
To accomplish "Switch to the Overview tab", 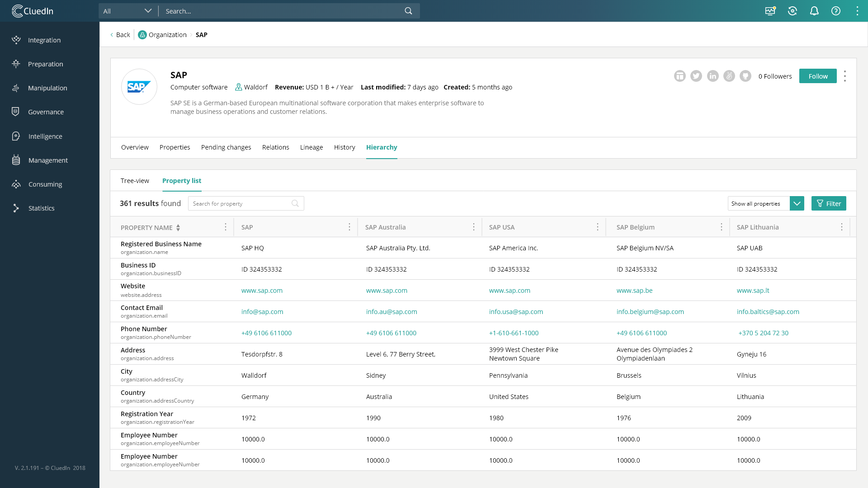I will (x=135, y=147).
